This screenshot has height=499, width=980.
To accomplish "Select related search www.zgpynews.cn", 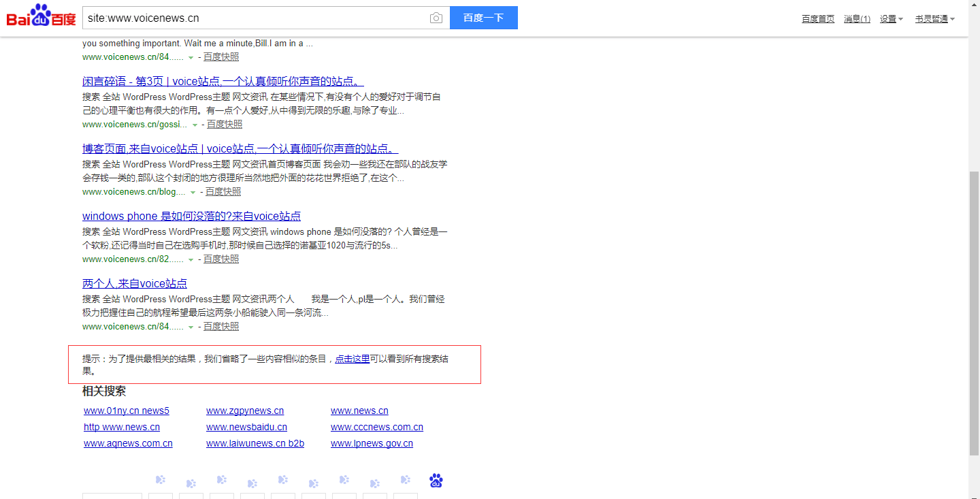I will (x=245, y=411).
